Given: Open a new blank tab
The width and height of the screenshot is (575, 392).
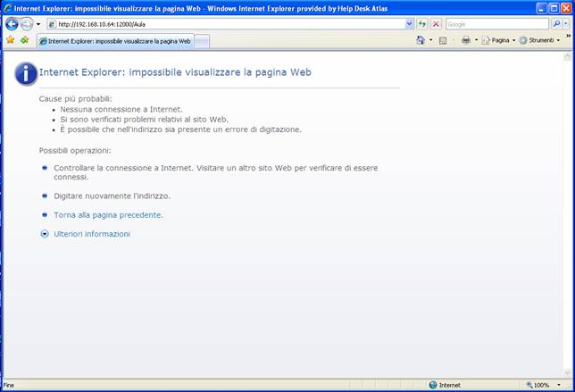Looking at the screenshot, I should pos(202,41).
